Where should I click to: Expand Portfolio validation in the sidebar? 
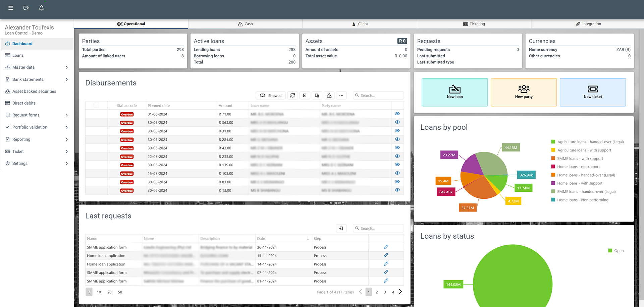pyautogui.click(x=37, y=127)
